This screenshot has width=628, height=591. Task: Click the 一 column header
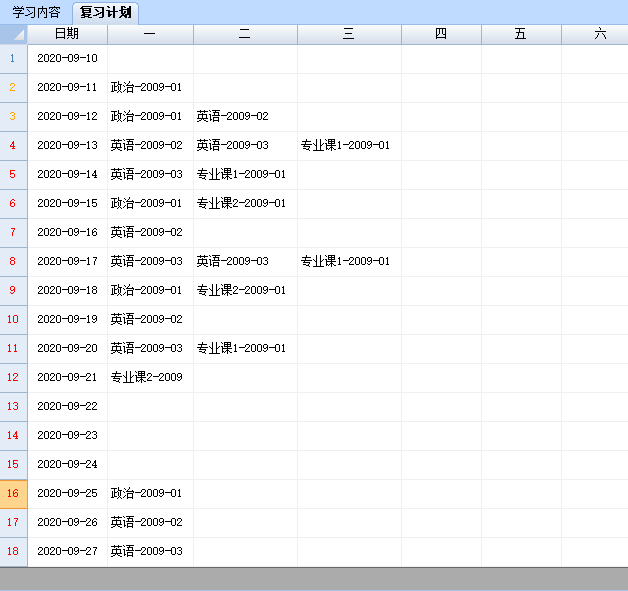[x=150, y=34]
